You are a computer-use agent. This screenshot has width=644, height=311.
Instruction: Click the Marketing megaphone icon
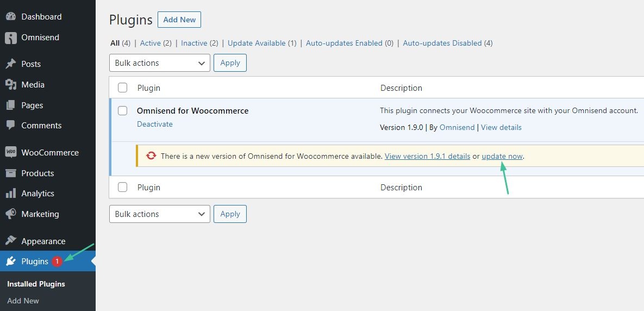(11, 214)
